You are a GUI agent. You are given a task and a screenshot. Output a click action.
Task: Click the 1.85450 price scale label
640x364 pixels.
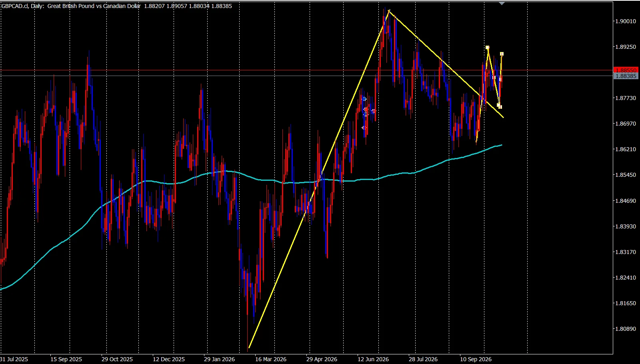625,175
